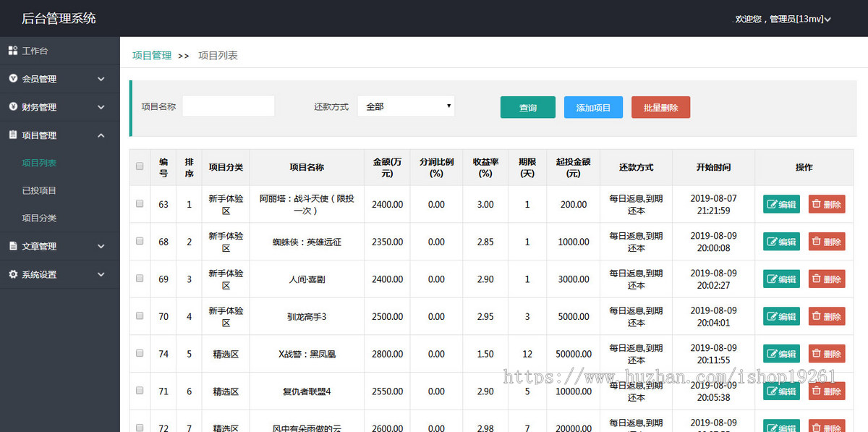This screenshot has height=432, width=868.
Task: Click project name X战警：黑凤凰
Action: [307, 354]
